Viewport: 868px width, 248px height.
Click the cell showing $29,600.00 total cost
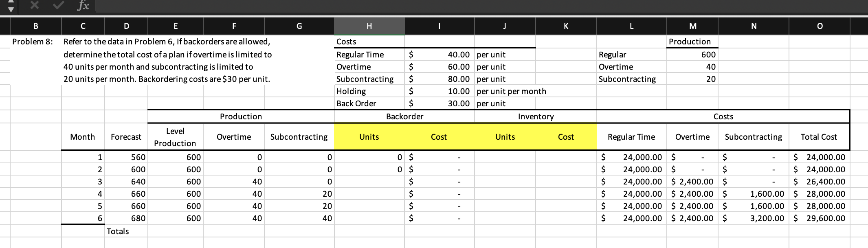pos(820,218)
